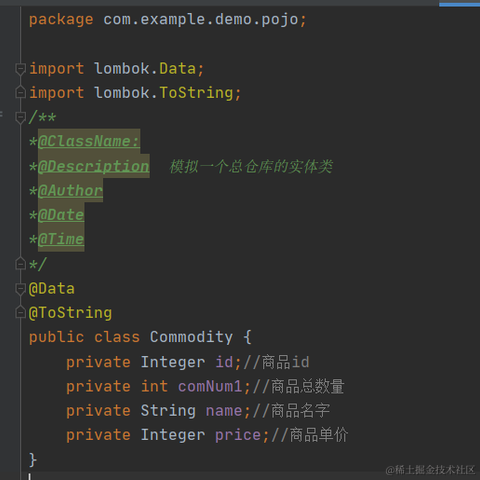
Task: Click the @Date Javadoc tag
Action: coord(61,215)
